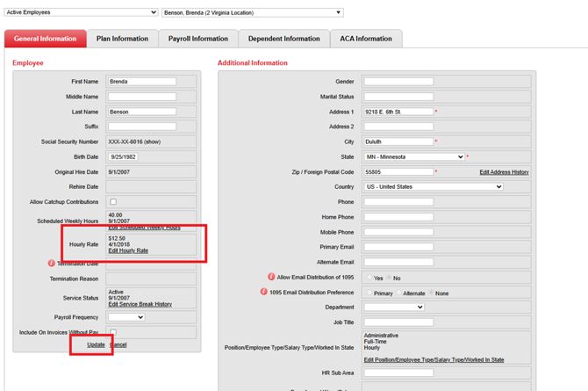Expand the Payroll Frequency dropdown

point(125,317)
